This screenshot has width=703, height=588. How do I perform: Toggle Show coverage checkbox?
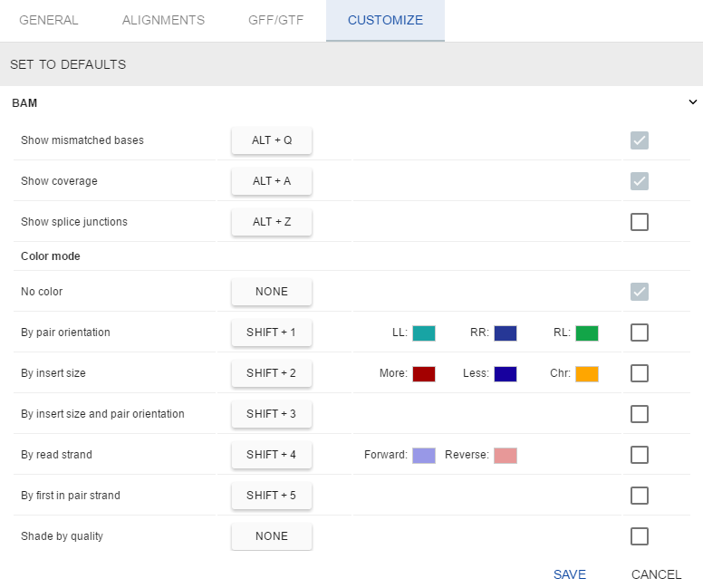click(x=640, y=181)
